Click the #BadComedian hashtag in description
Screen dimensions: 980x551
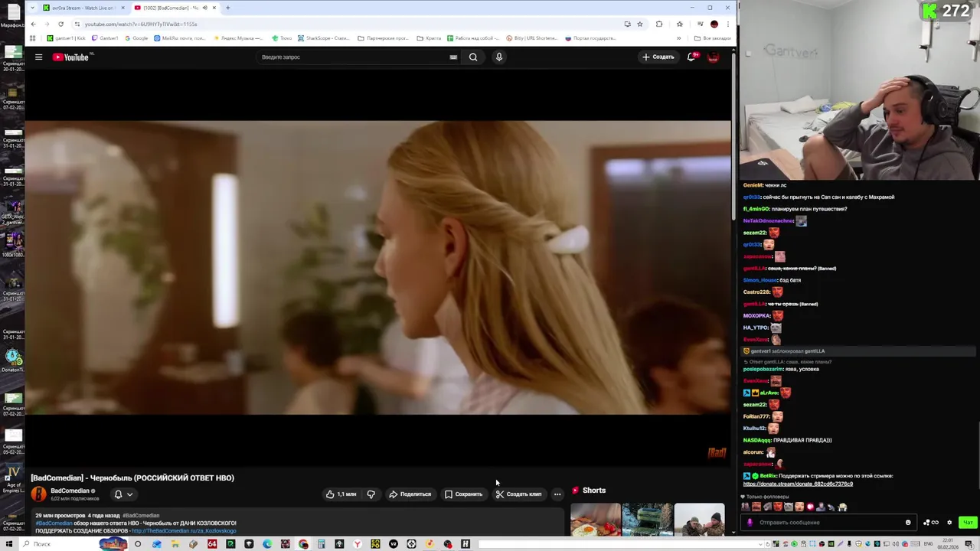(x=54, y=523)
